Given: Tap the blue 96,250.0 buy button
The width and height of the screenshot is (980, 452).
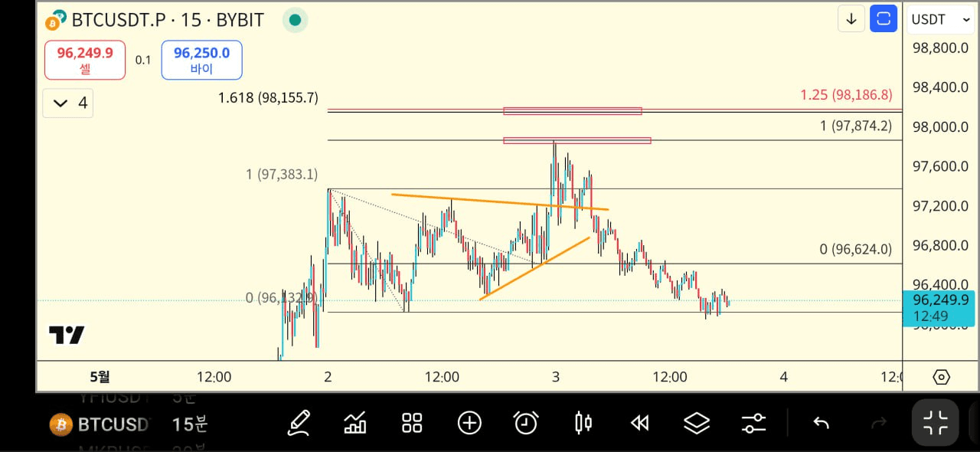Looking at the screenshot, I should point(201,61).
